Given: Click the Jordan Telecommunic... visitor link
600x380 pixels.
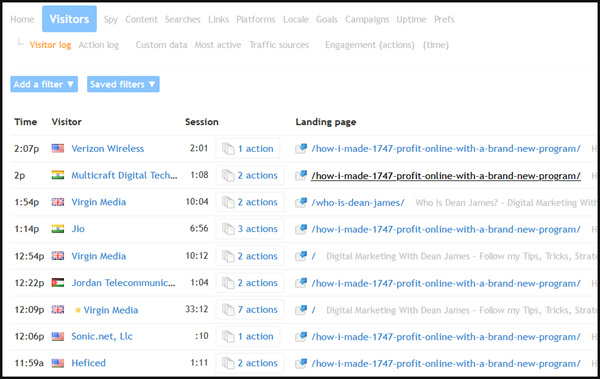Looking at the screenshot, I should click(123, 283).
